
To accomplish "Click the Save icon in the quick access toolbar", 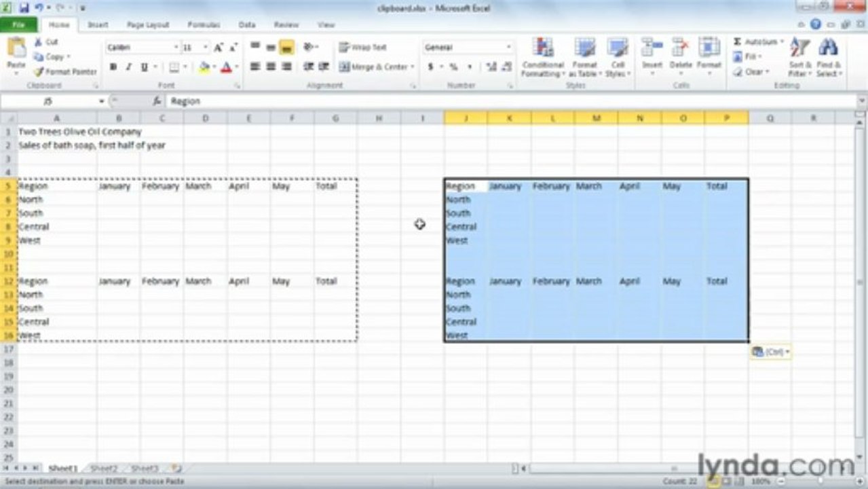I will [x=24, y=8].
